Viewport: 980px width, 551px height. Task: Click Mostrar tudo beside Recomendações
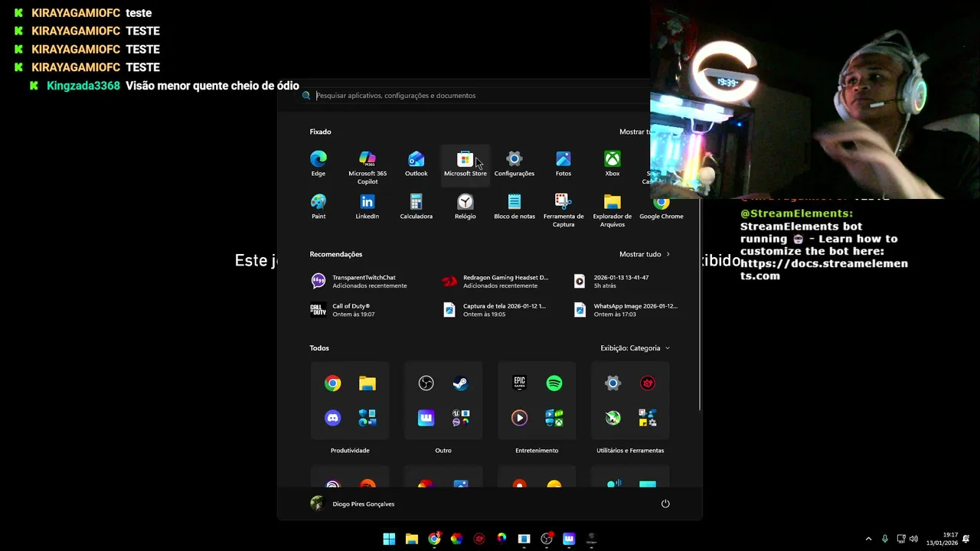point(645,254)
